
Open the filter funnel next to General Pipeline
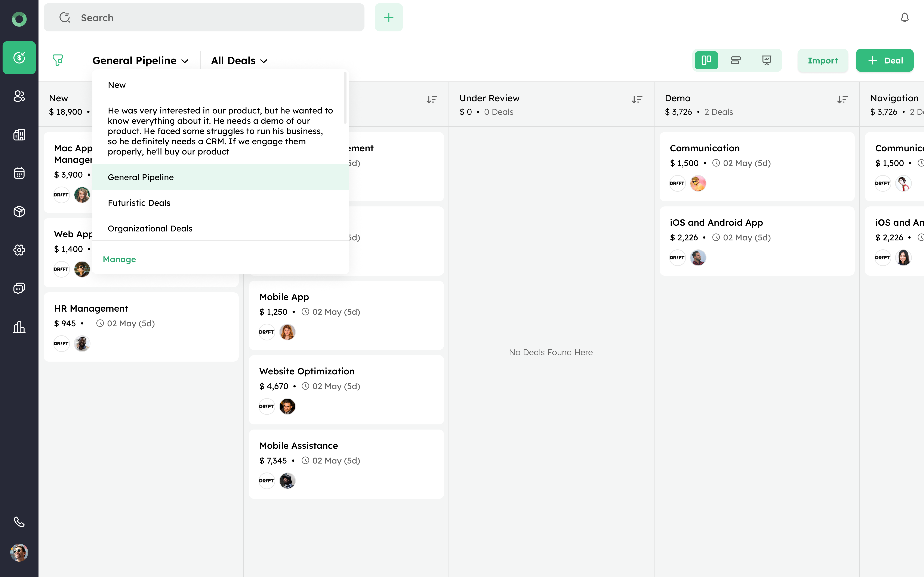click(58, 60)
